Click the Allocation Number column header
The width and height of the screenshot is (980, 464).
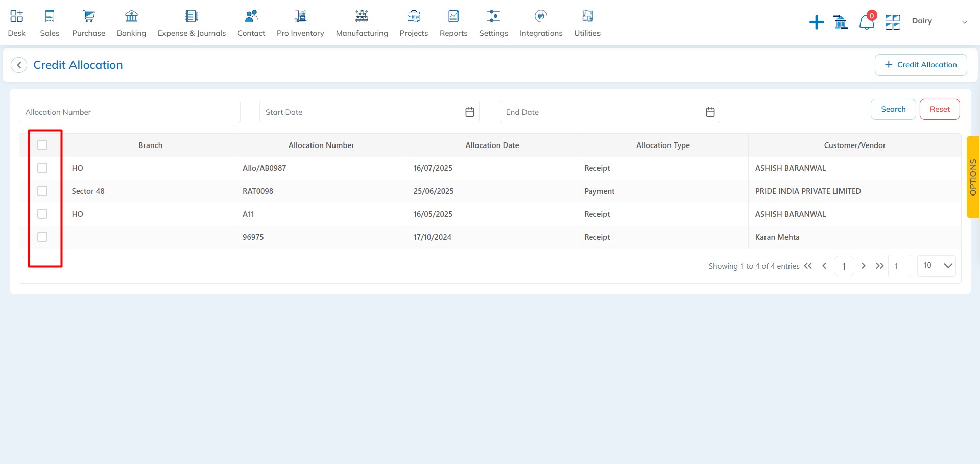click(321, 145)
